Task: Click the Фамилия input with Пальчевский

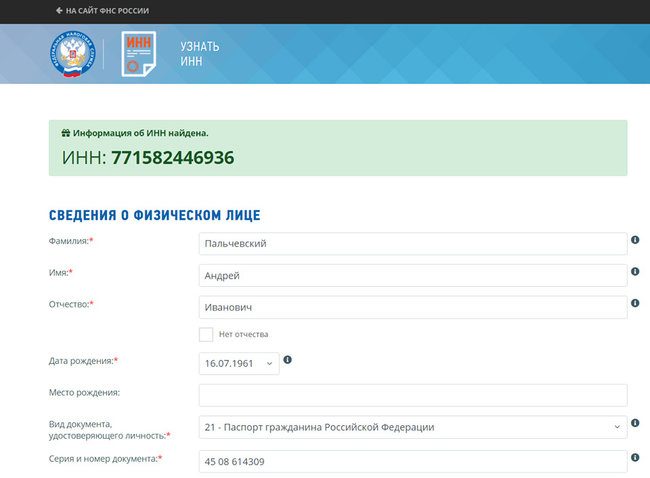Action: tap(412, 244)
